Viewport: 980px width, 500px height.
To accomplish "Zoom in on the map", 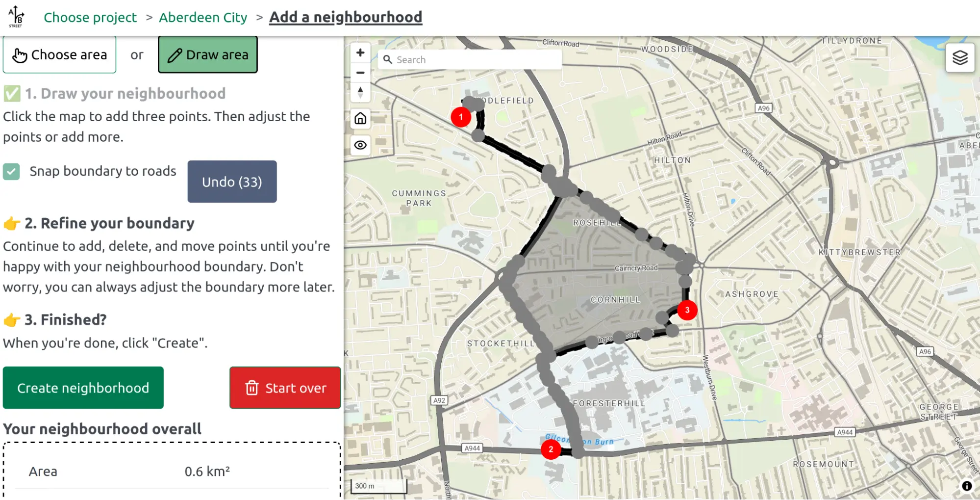I will coord(360,53).
